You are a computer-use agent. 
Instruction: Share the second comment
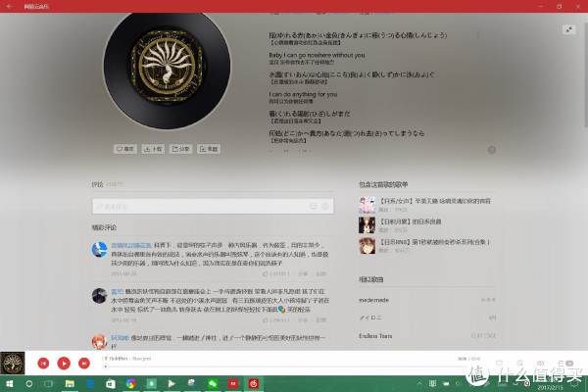[302, 320]
